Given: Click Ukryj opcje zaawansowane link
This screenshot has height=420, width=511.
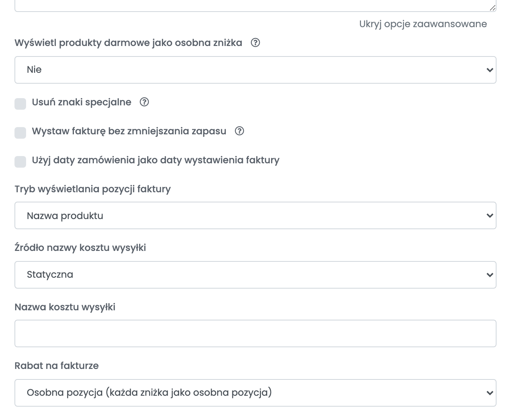Looking at the screenshot, I should (x=423, y=24).
